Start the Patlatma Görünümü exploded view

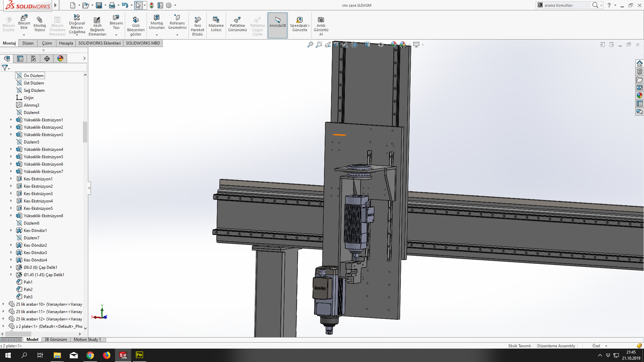click(x=237, y=24)
